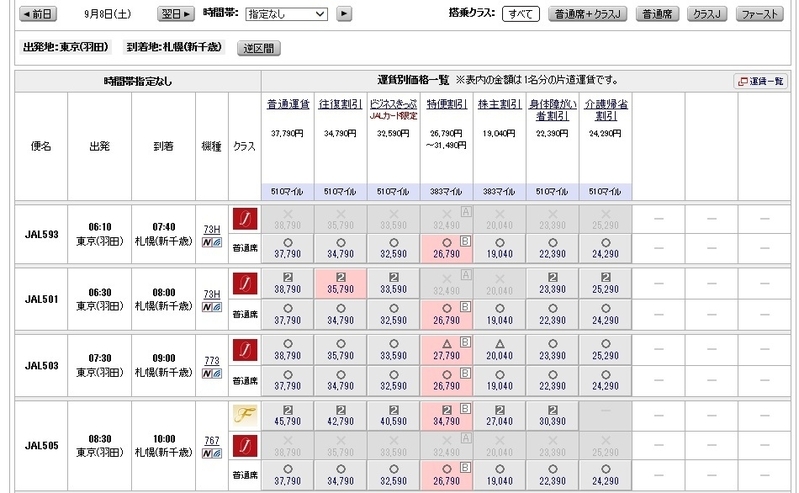Open 株主割引 fare type link
Screen dimensions: 799x493
[499, 104]
